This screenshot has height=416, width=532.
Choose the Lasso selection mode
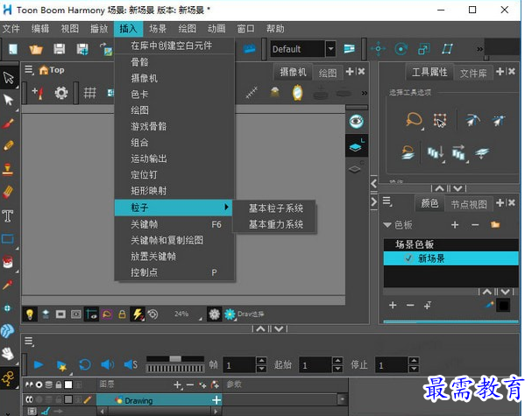point(414,120)
